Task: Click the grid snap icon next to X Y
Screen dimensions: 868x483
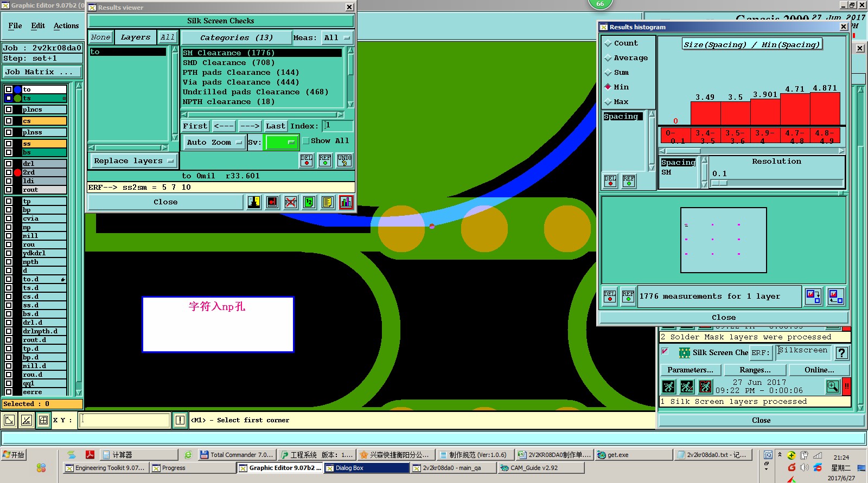Action: point(43,420)
